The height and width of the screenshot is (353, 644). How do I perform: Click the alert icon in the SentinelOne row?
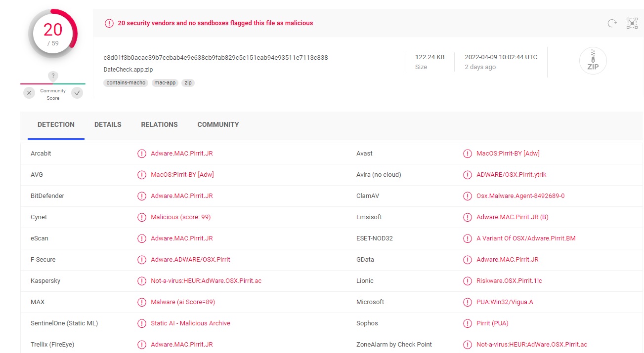coord(142,323)
